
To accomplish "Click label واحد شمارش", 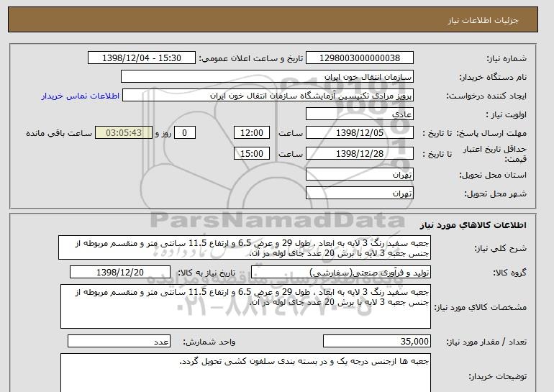I will [x=209, y=342].
